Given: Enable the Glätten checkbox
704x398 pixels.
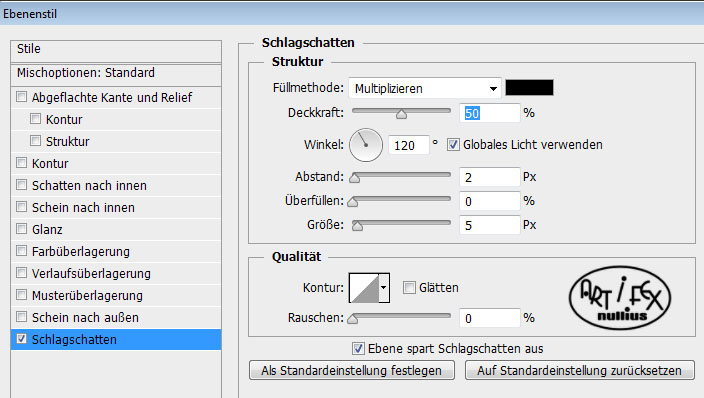Looking at the screenshot, I should [x=409, y=287].
